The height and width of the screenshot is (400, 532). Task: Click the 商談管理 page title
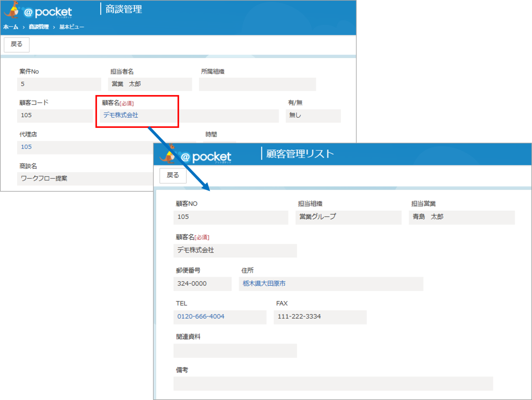tap(124, 9)
